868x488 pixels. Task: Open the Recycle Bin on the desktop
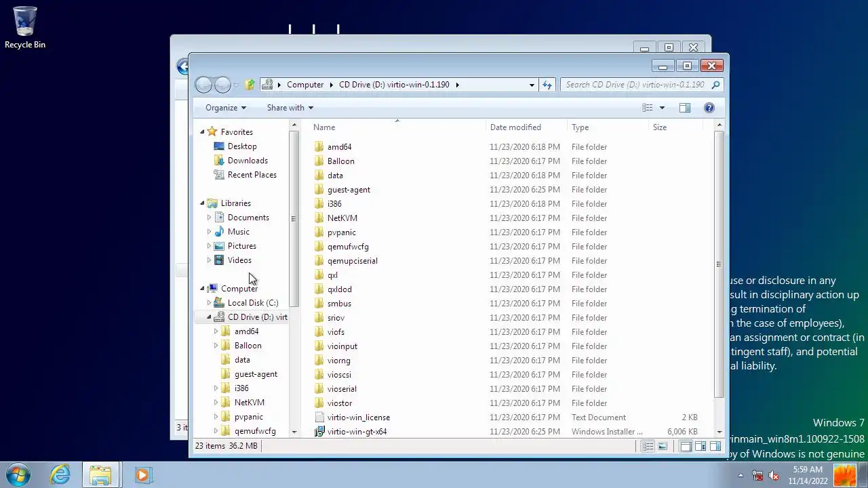click(25, 28)
